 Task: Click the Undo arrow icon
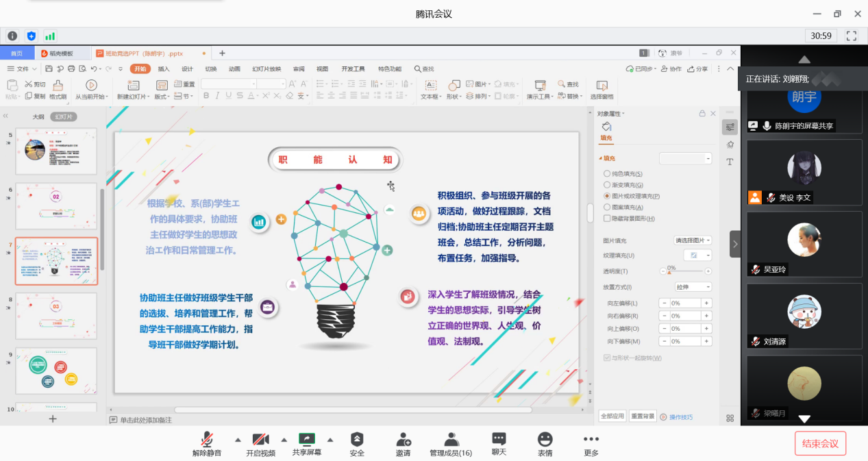click(x=94, y=68)
